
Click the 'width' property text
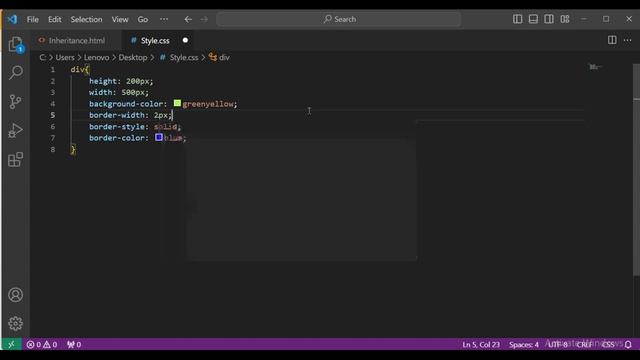pyautogui.click(x=100, y=93)
